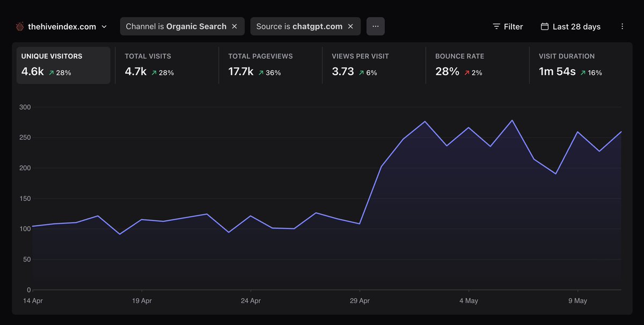Viewport: 644px width, 325px height.
Task: Edit the Source is chatgpt.com filter
Action: 299,26
